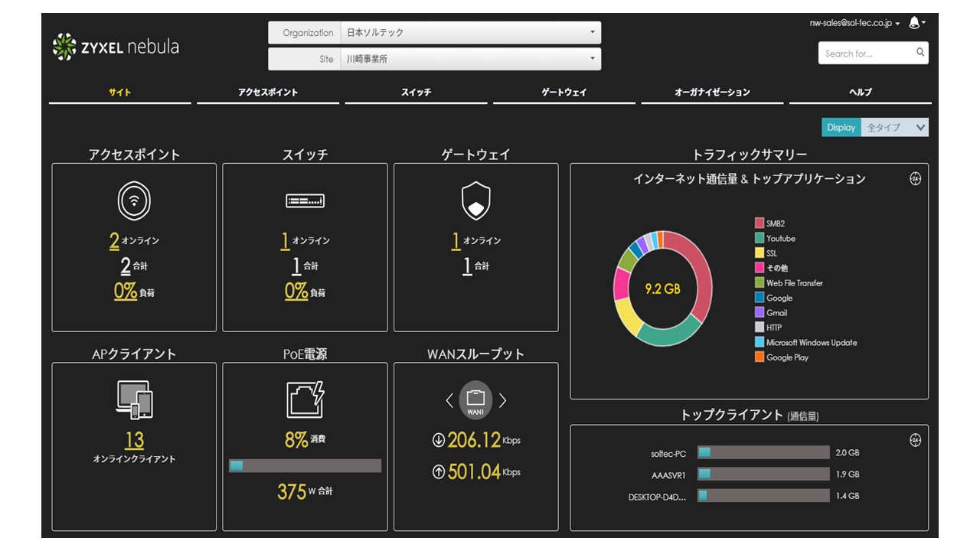Click the 24-hour icon in traffic summary

(915, 178)
